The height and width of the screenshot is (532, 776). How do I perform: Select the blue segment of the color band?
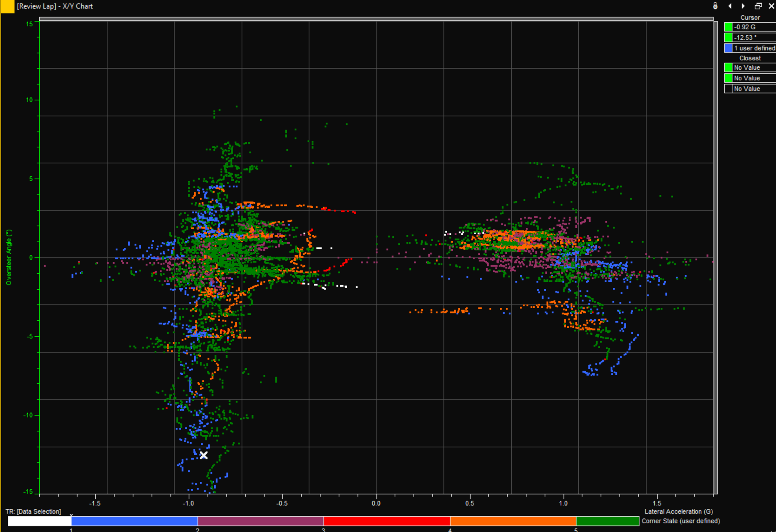tap(134, 521)
